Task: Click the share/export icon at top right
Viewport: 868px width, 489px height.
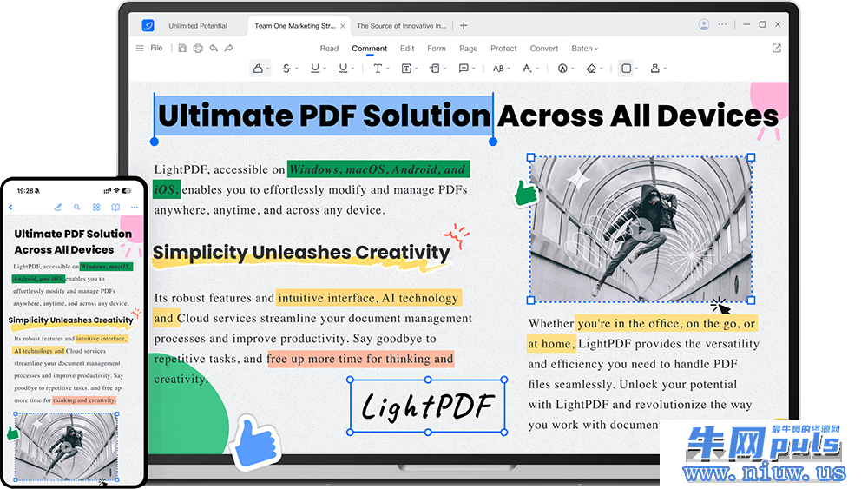Action: point(777,48)
